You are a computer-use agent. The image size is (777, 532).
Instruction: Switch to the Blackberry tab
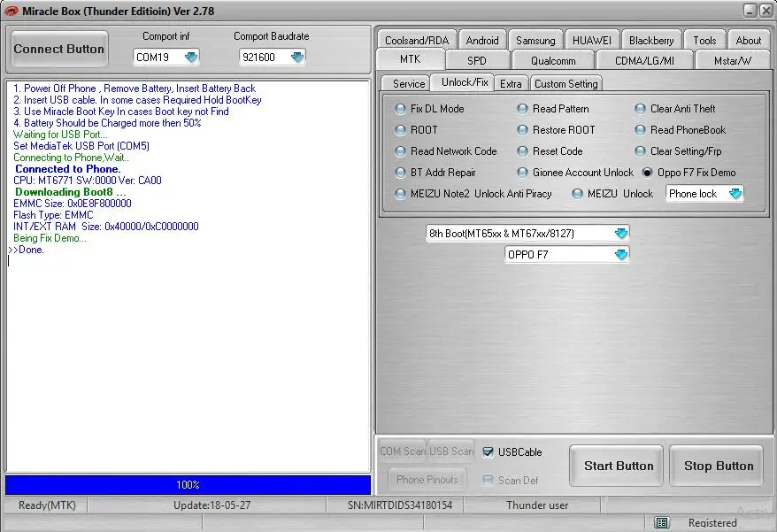coord(651,40)
